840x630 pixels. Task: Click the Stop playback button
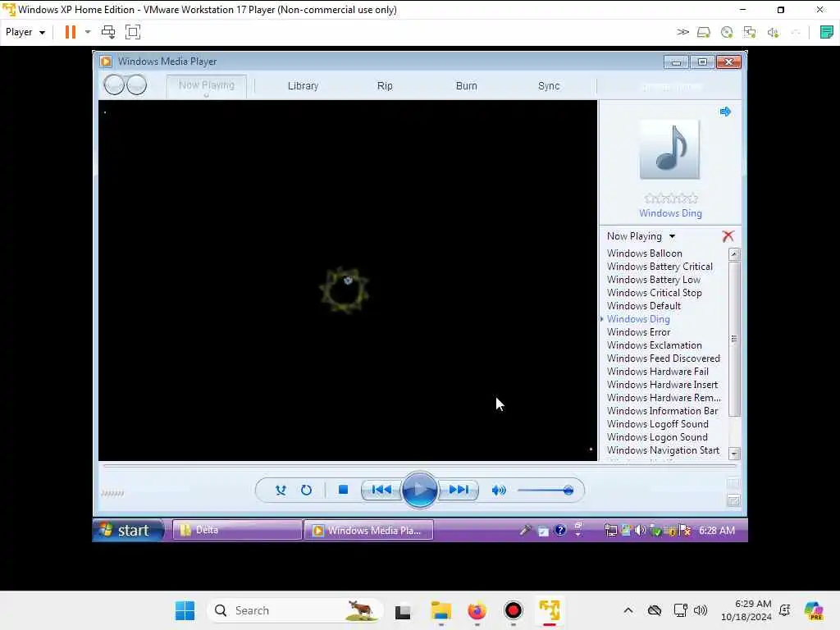click(x=344, y=490)
